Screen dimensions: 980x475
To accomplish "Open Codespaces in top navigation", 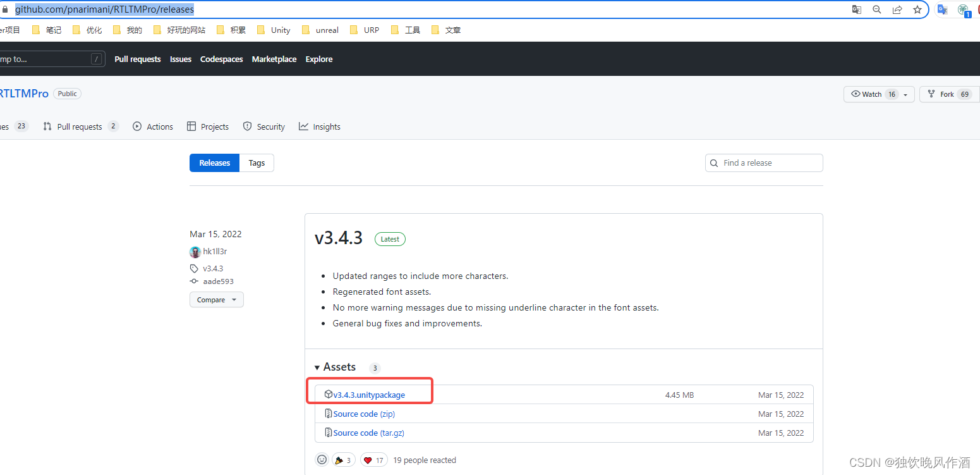I will pos(222,59).
